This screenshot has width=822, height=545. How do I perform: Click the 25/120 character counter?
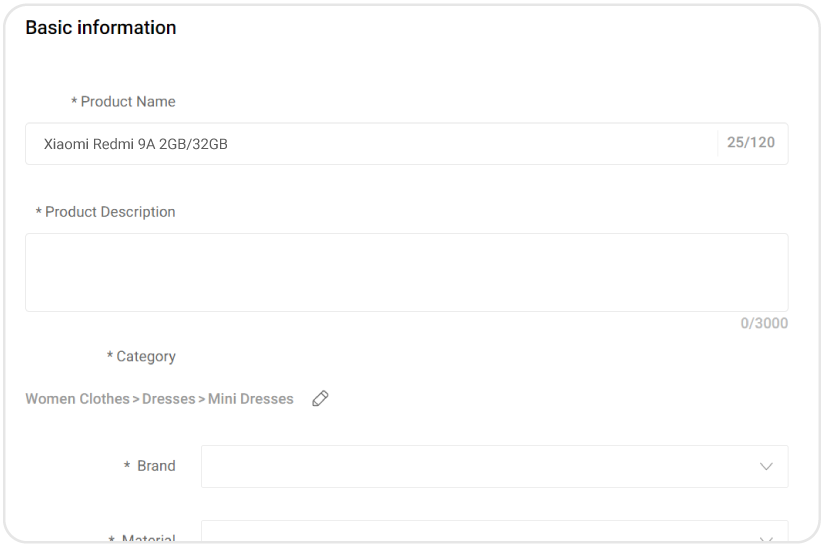pos(751,143)
